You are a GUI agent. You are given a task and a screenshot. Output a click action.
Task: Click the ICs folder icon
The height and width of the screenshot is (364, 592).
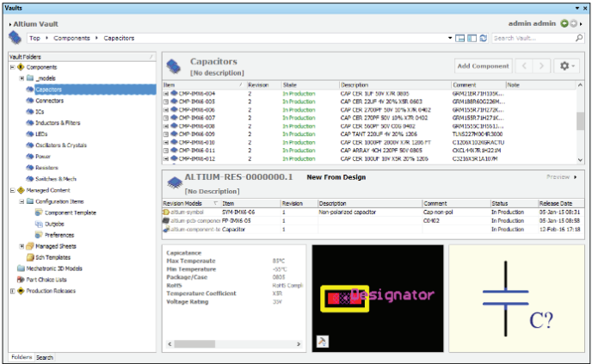tap(30, 112)
